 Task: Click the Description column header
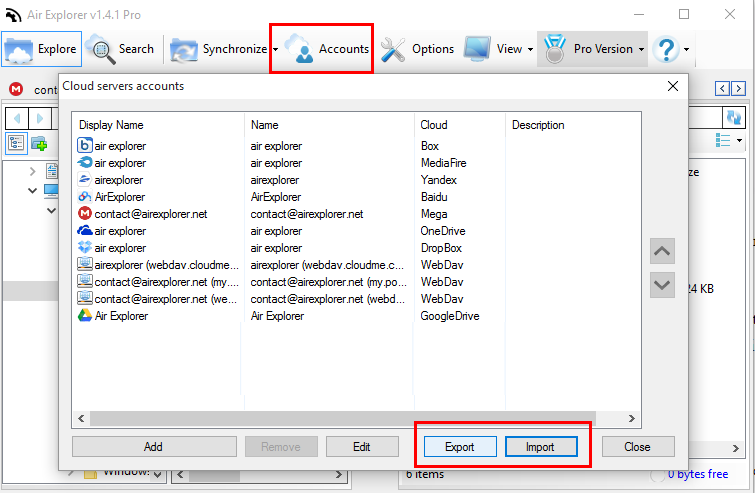click(x=573, y=125)
